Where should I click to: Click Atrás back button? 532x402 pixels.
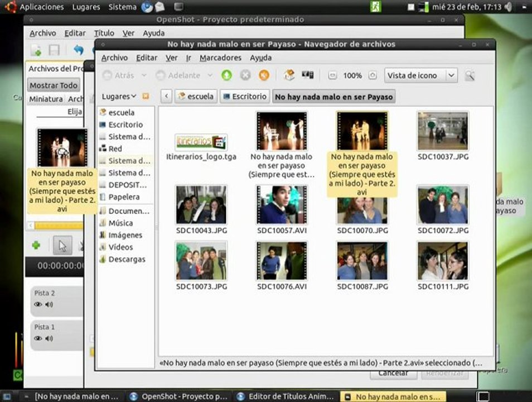pos(119,75)
